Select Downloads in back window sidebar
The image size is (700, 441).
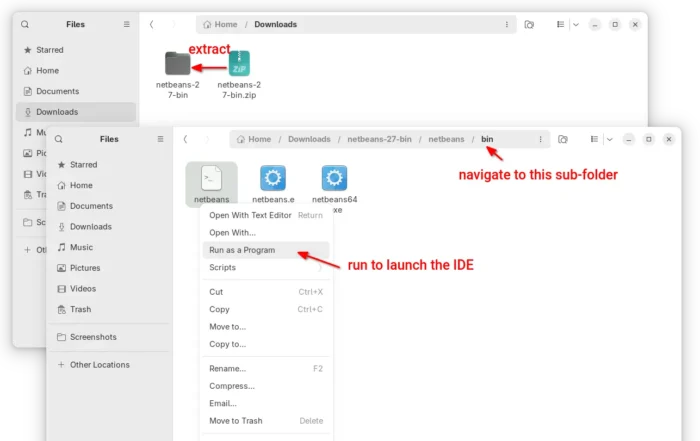[76, 112]
